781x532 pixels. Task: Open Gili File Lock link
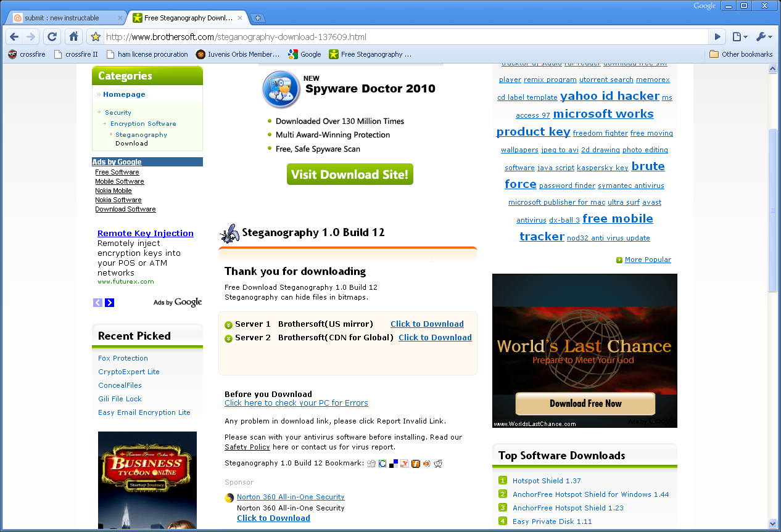click(120, 399)
